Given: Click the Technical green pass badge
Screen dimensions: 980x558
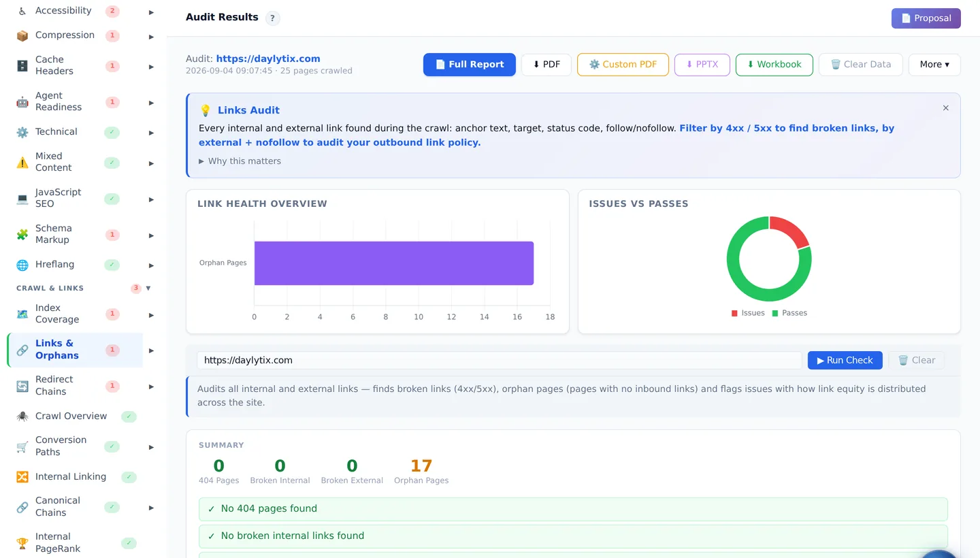Looking at the screenshot, I should [x=112, y=132].
